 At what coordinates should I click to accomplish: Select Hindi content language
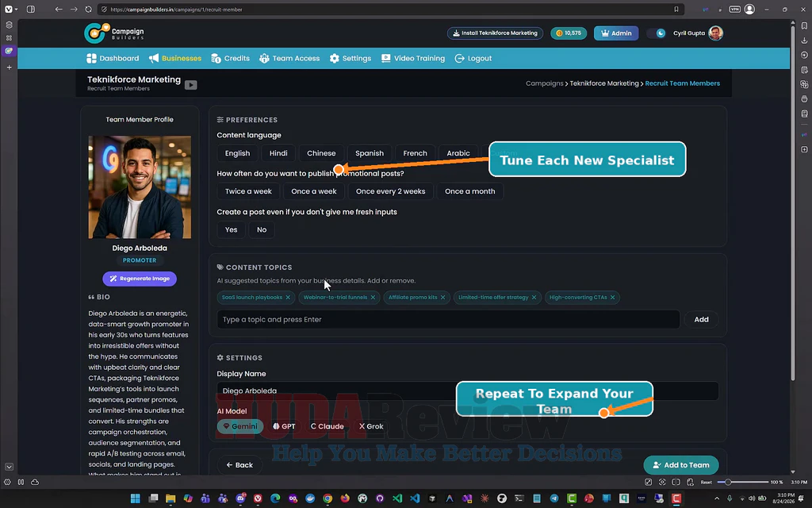[278, 153]
